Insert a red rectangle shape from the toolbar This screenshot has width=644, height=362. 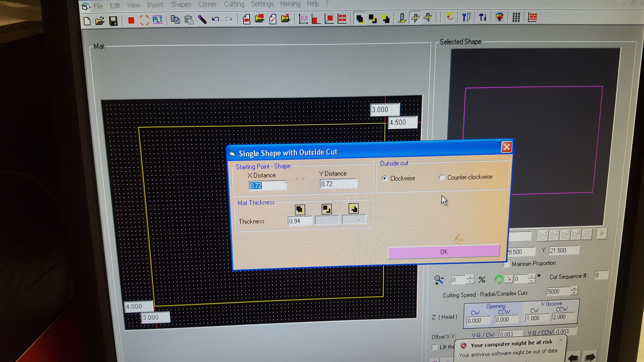click(x=131, y=20)
